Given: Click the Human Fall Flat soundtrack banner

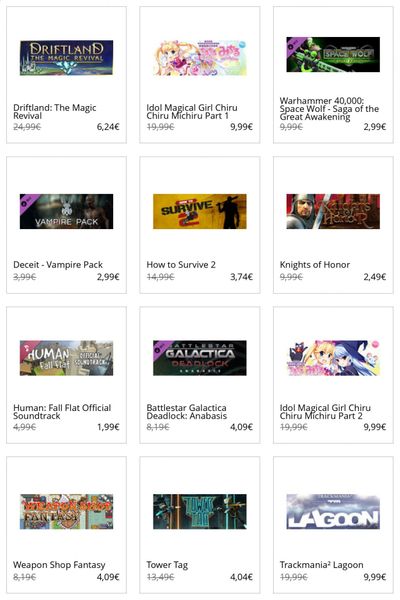Looking at the screenshot, I should click(x=66, y=358).
